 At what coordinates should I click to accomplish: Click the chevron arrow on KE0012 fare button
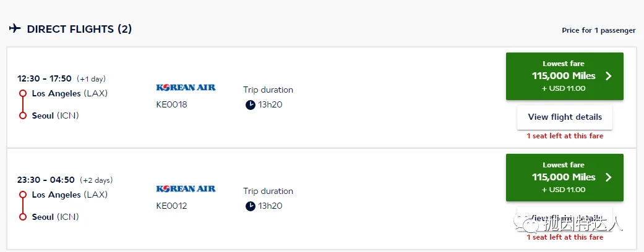[x=609, y=177]
